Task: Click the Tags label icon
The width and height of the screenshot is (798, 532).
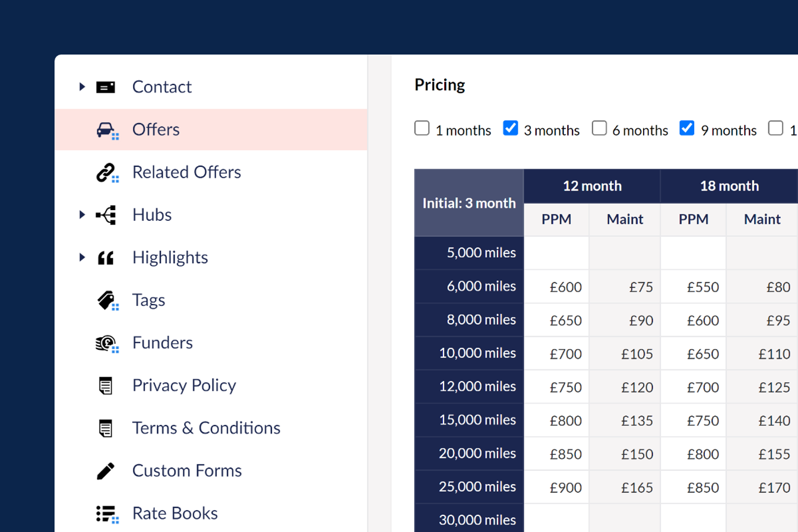Action: coord(107,300)
